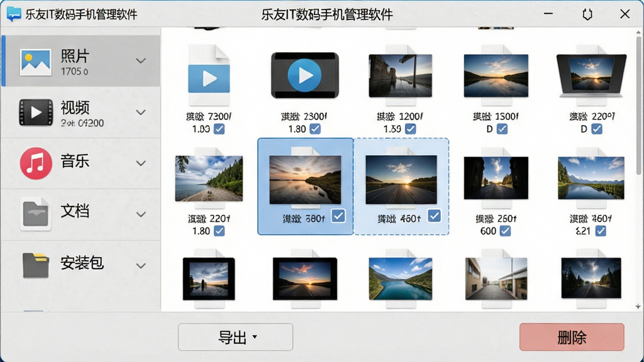This screenshot has height=362, width=644.
Task: Switch to the 音乐 category
Action: [81, 163]
